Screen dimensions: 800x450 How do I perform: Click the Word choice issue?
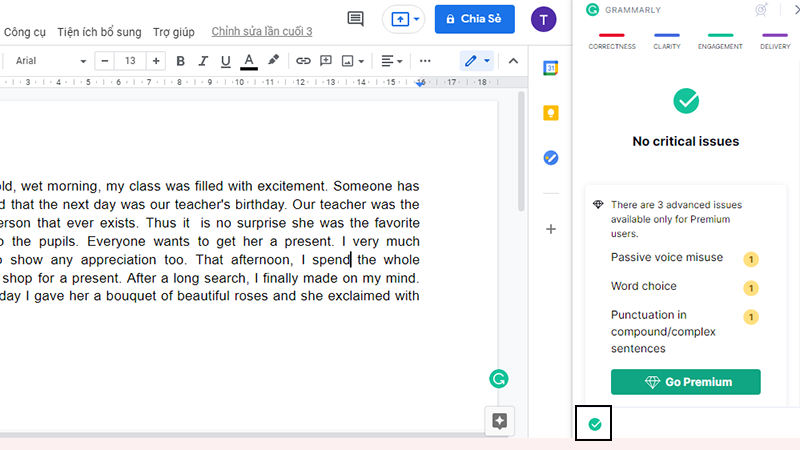click(644, 286)
